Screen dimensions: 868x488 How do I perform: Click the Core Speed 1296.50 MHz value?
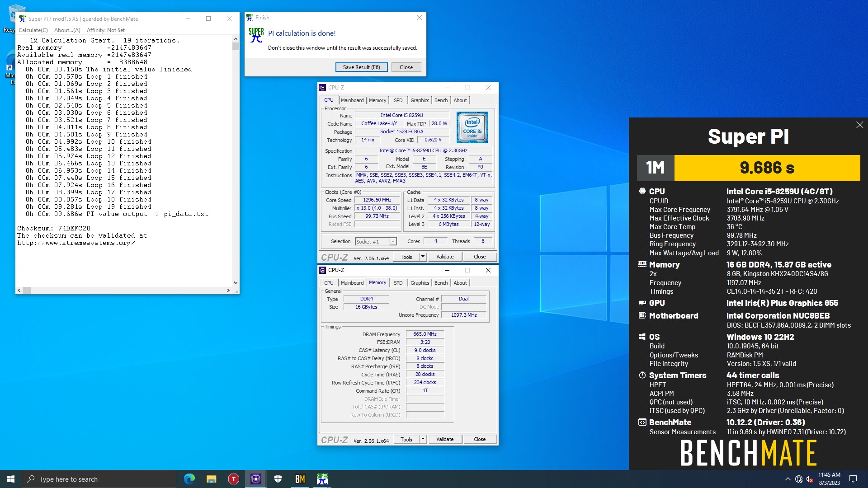click(377, 200)
